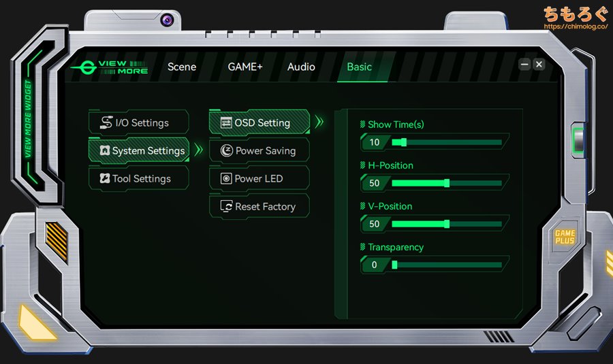Expand the OSD Setting chevron arrows

pos(319,122)
